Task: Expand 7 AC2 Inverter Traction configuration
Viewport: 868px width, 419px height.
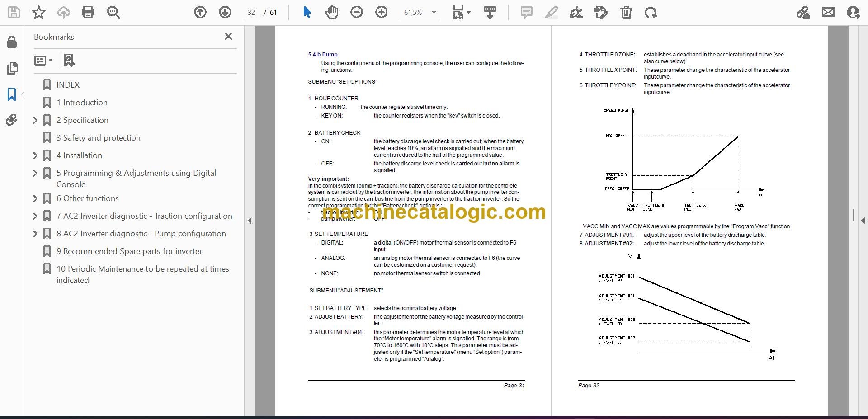Action: (x=35, y=216)
